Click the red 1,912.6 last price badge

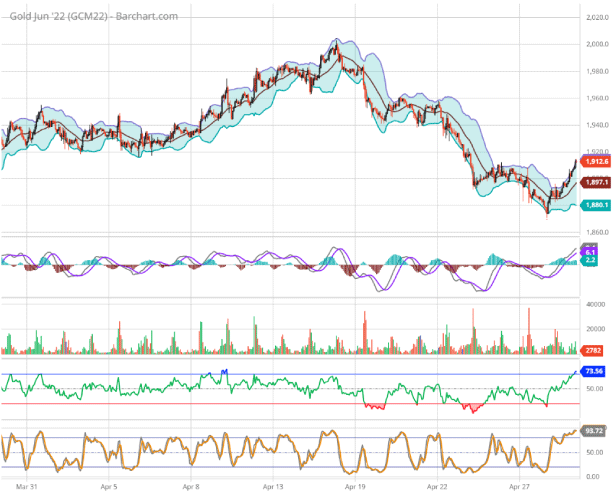597,161
